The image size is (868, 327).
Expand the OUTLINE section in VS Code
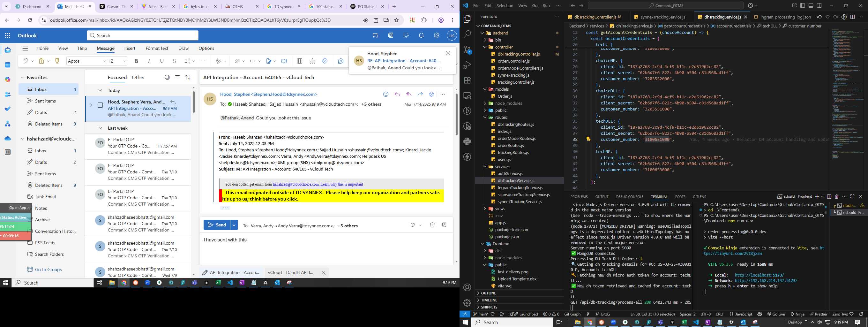[488, 293]
